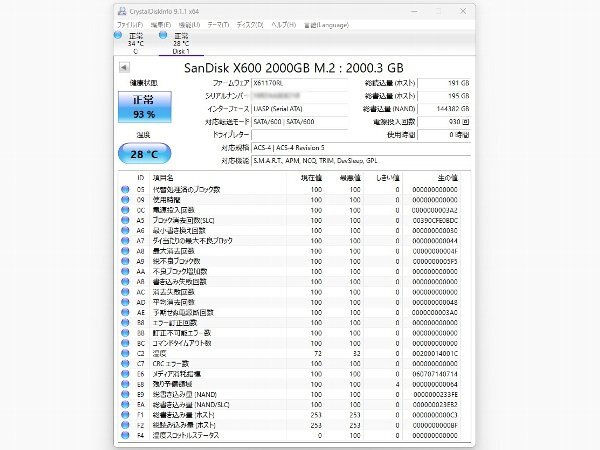Click the drive letter field

(299, 135)
